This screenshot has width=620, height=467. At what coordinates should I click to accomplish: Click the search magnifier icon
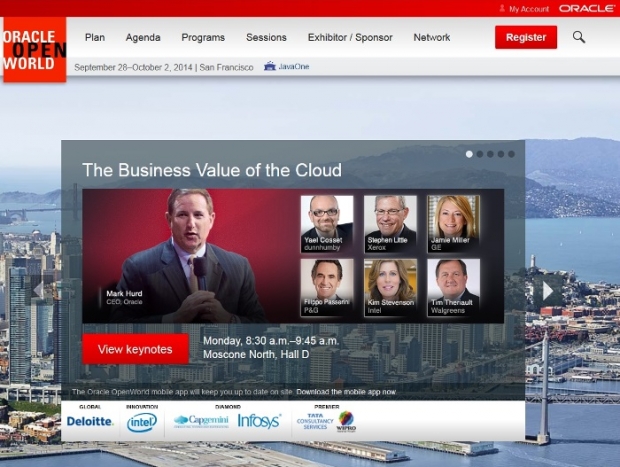[x=579, y=37]
